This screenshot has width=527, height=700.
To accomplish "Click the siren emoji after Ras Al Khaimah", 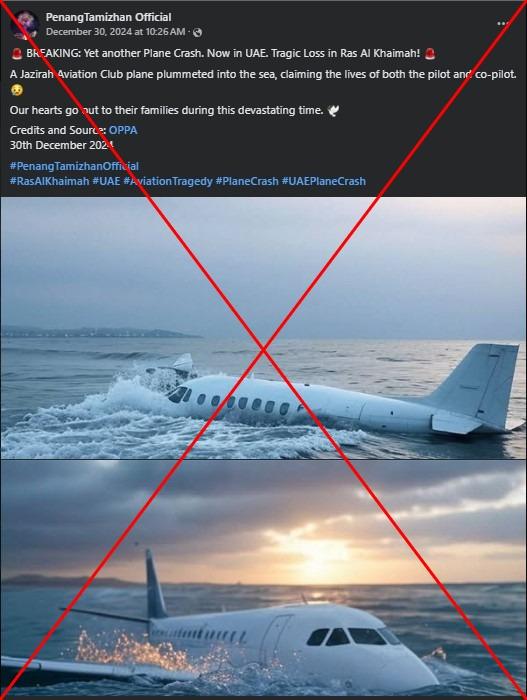I will (x=431, y=54).
